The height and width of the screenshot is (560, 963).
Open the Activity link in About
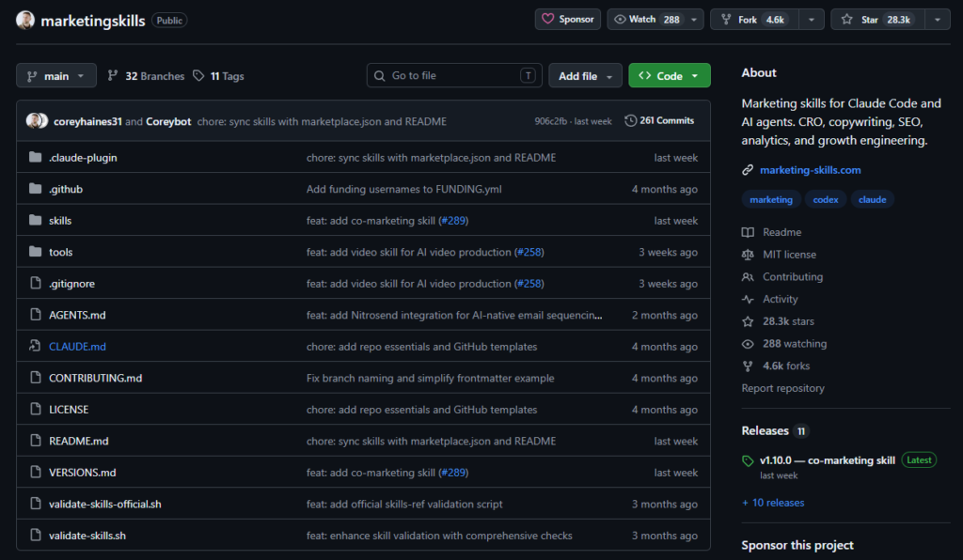coord(780,299)
